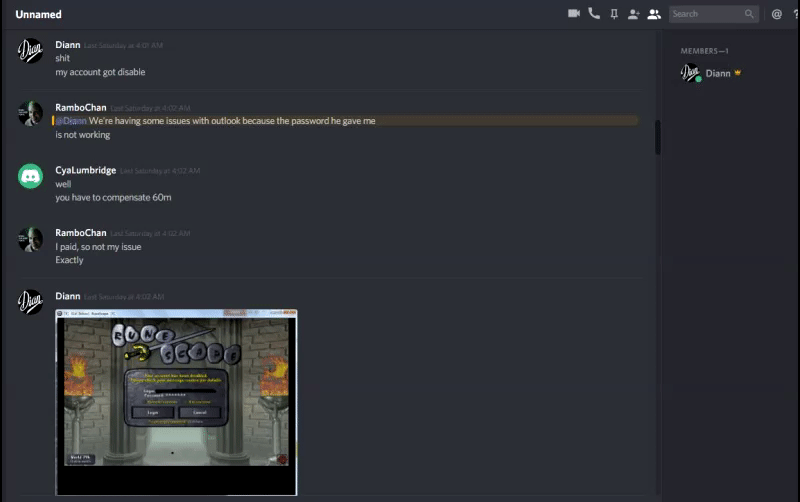Viewport: 800px width, 502px height.
Task: Click the 'shit' message text
Action: 62,58
